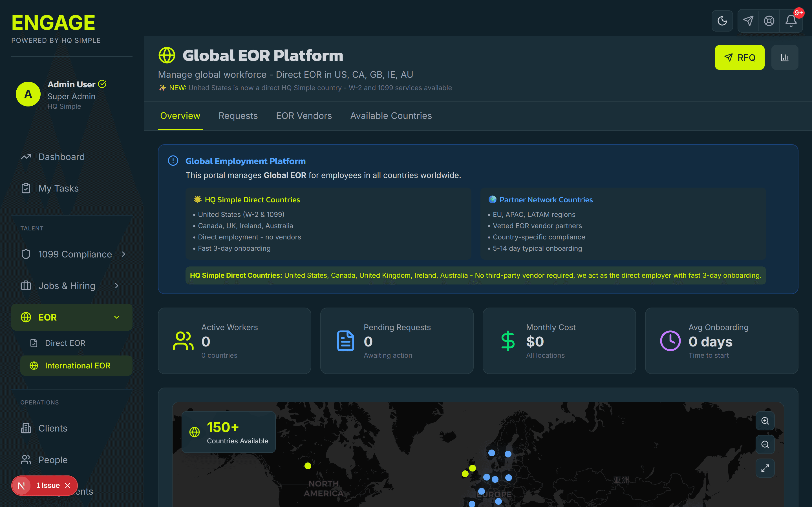
Task: Open the Requests tab
Action: coord(238,116)
